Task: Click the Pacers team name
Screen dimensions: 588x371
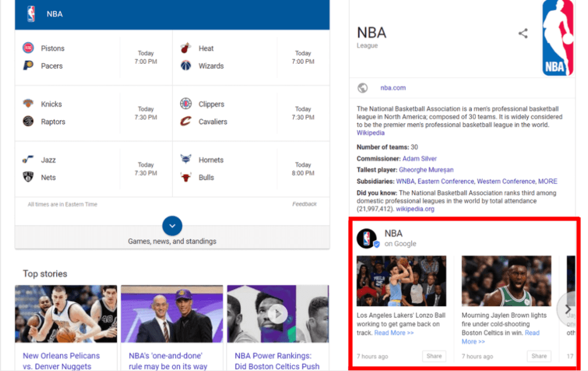Action: [52, 66]
